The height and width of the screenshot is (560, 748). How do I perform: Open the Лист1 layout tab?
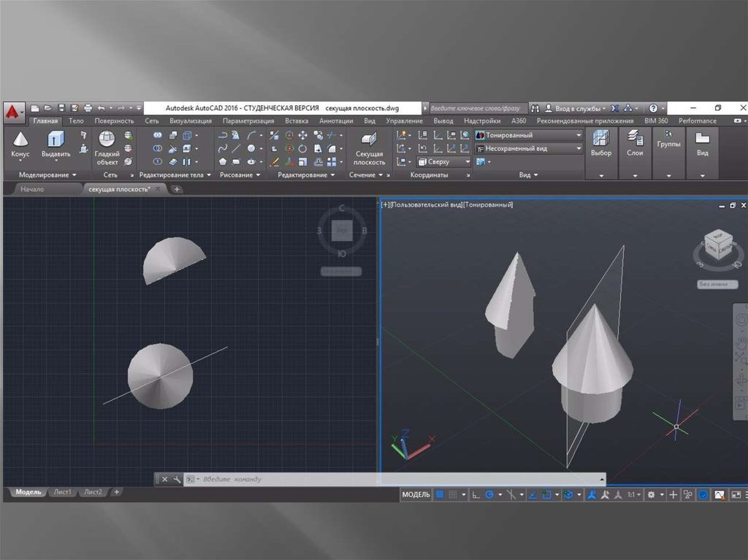pyautogui.click(x=62, y=492)
